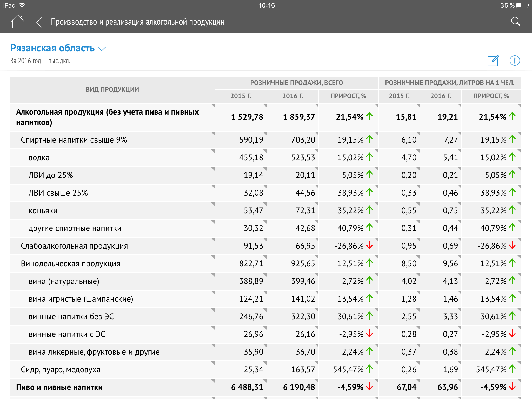532x399 pixels.
Task: Go back with the arrow icon
Action: [39, 22]
